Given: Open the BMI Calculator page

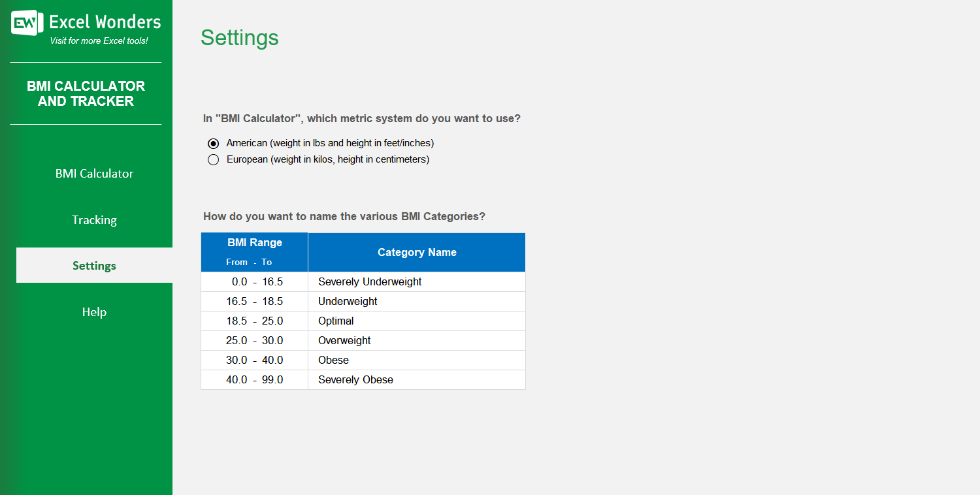Looking at the screenshot, I should pyautogui.click(x=94, y=173).
